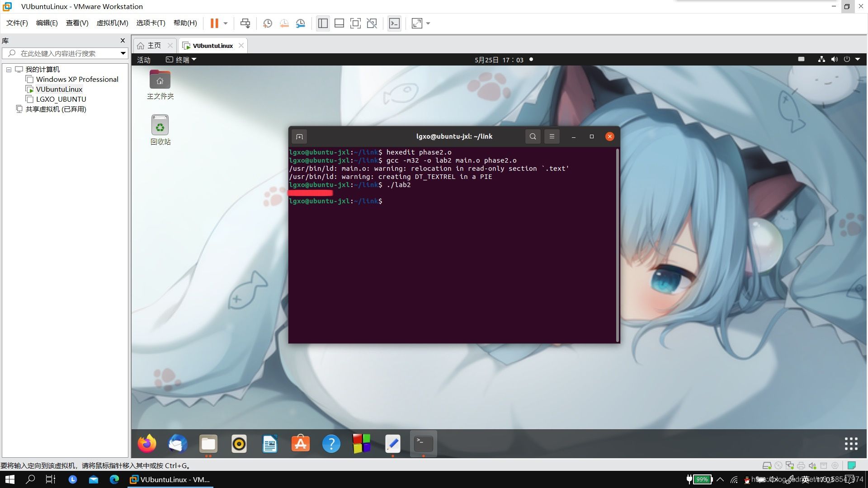Image resolution: width=868 pixels, height=488 pixels.
Task: Open the 文件(F) menu
Action: click(17, 23)
